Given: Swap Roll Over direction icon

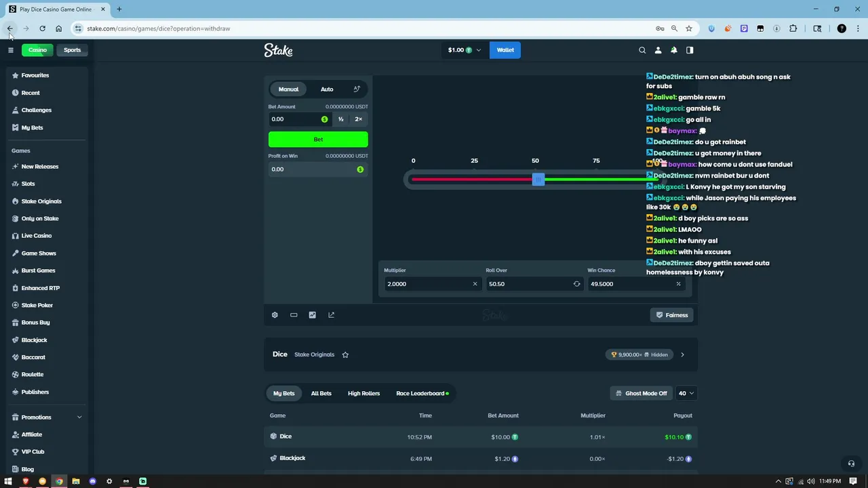Looking at the screenshot, I should 576,284.
